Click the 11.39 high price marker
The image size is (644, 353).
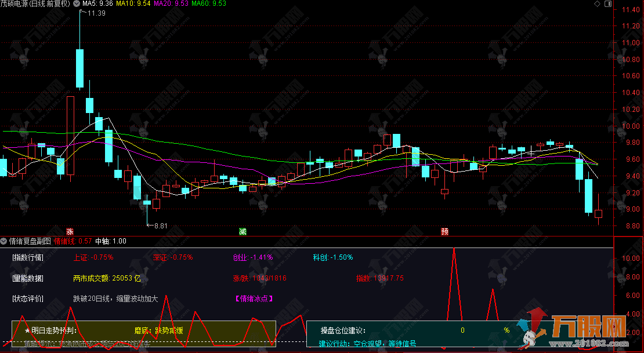click(96, 13)
